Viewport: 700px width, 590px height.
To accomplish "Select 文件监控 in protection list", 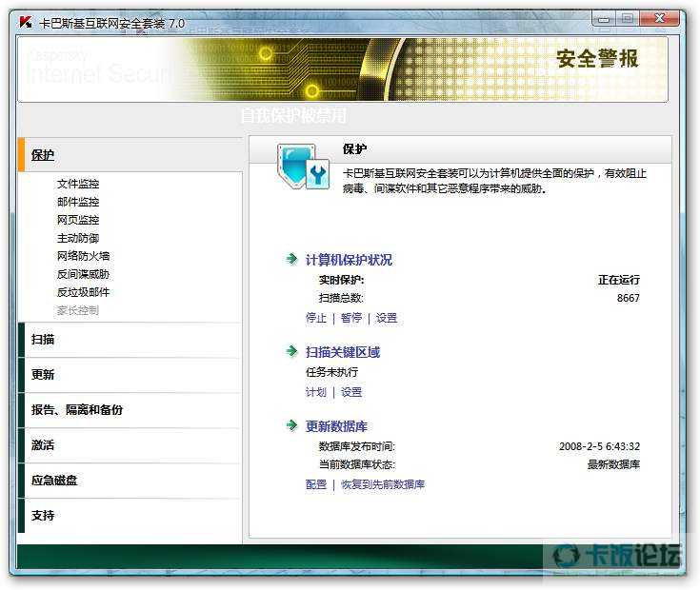I will pyautogui.click(x=78, y=184).
